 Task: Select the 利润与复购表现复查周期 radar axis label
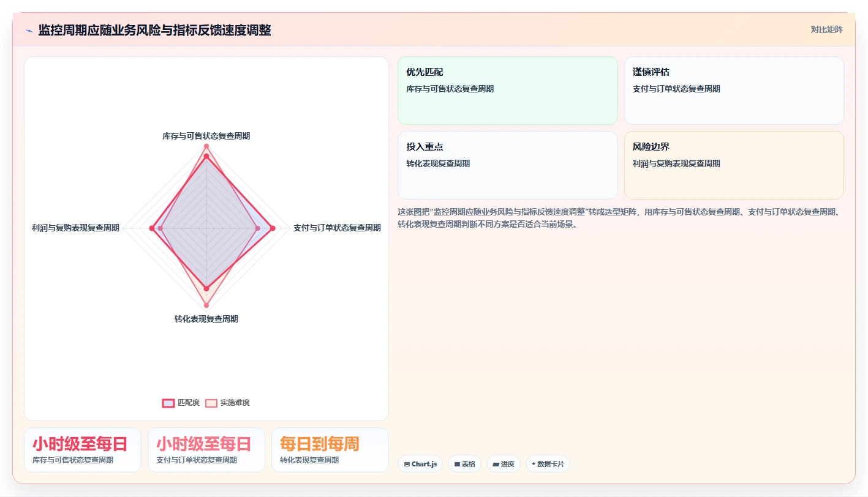[x=75, y=228]
